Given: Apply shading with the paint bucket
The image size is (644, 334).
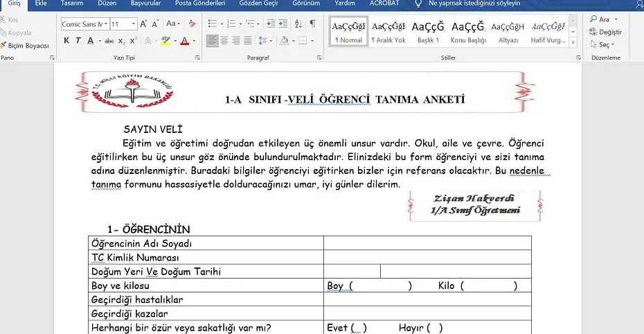Looking at the screenshot, I should pos(284,41).
